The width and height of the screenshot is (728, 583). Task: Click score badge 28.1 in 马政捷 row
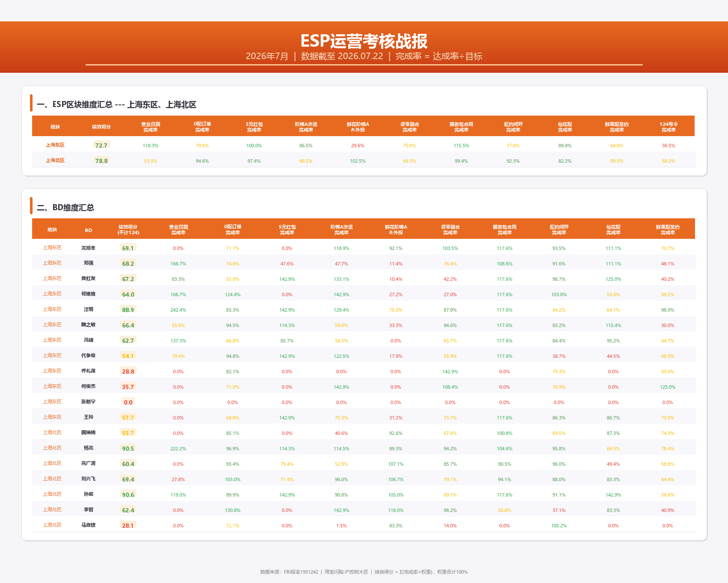coord(128,525)
